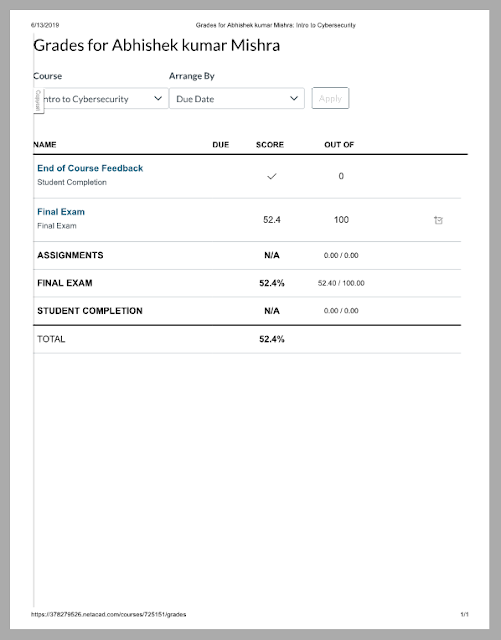Click the 0.00 / 0.00 value for ASSIGNMENTS
The width and height of the screenshot is (501, 640).
tap(341, 256)
